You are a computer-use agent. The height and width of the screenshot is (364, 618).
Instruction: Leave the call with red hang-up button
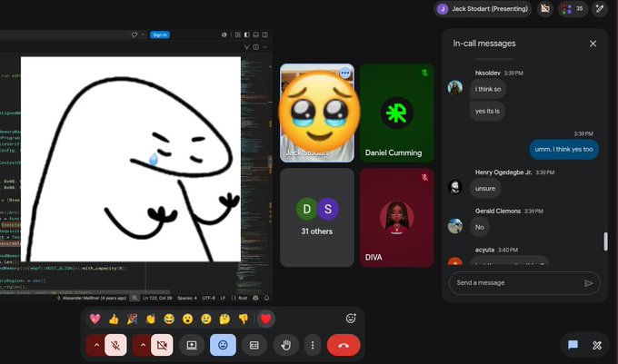point(344,345)
